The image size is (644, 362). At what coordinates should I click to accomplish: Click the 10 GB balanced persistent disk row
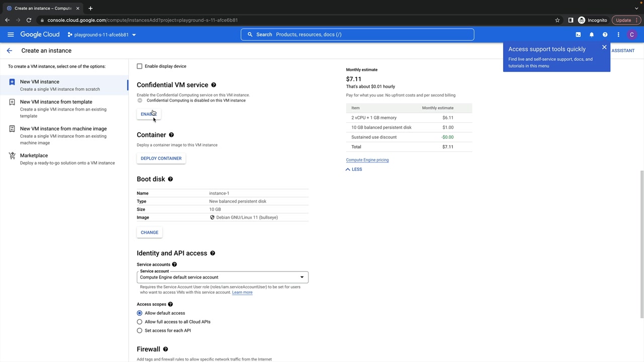409,127
